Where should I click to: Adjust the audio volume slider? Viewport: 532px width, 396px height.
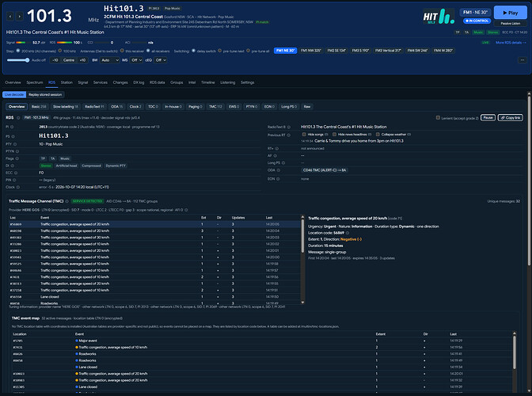18,60
